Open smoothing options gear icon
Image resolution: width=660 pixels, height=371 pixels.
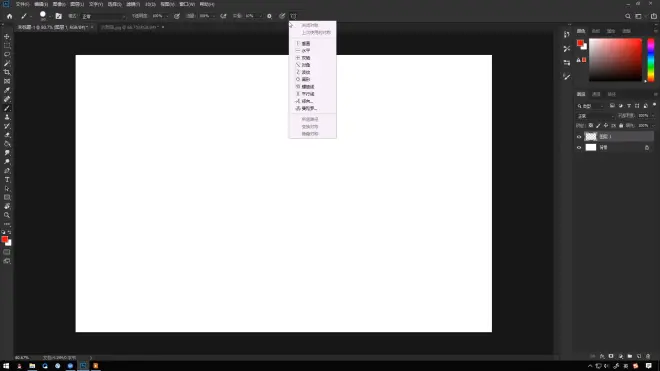(x=269, y=16)
